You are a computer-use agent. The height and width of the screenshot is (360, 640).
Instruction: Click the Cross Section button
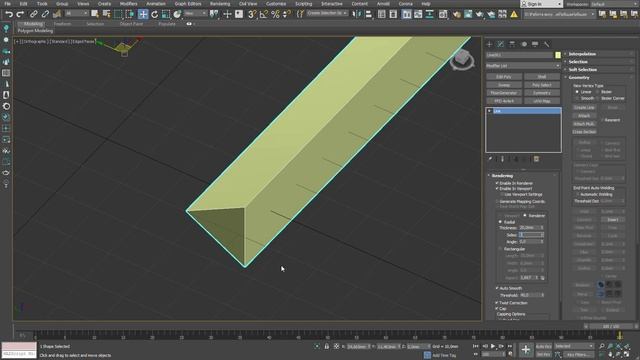[584, 132]
